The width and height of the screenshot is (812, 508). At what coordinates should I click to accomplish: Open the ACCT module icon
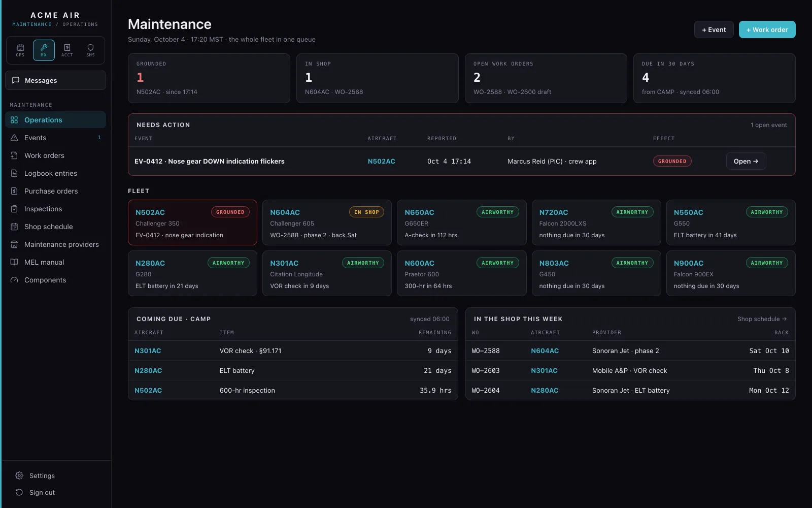[67, 50]
